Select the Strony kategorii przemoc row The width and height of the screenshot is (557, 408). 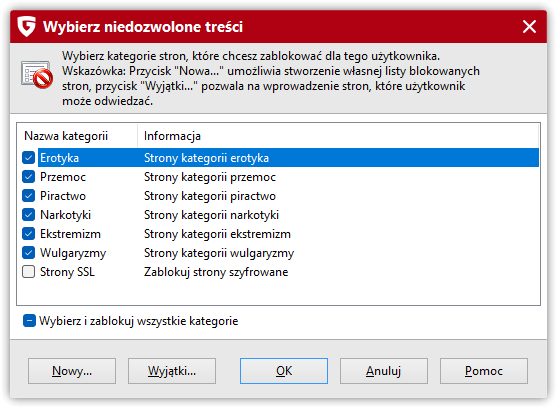coord(278,177)
